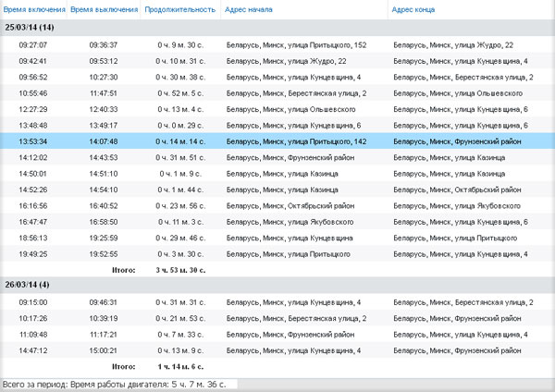The width and height of the screenshot is (555, 392).
Task: Click duration 0 ч. 30 м. 38 с.
Action: (180, 77)
